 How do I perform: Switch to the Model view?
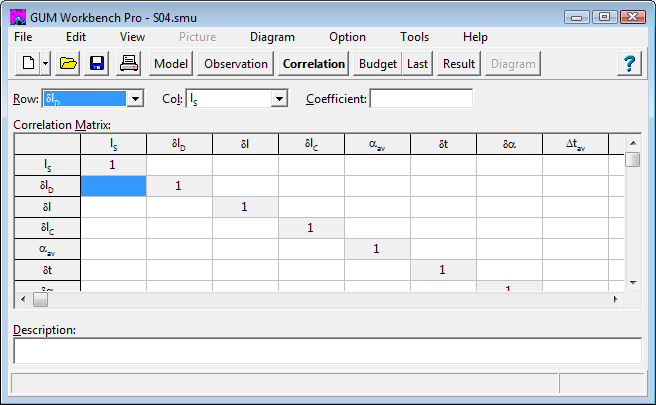tap(171, 64)
